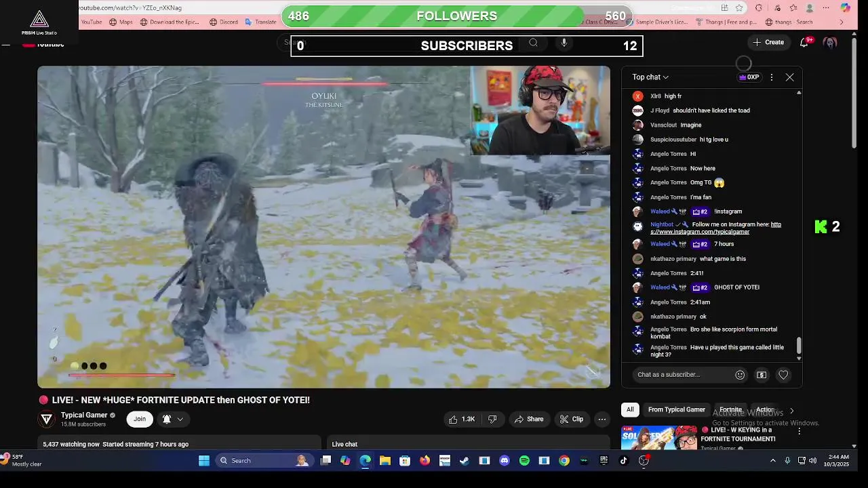Viewport: 868px width, 488px height.
Task: Open W KEYING Fortnite tournament thumbnail
Action: (x=658, y=437)
